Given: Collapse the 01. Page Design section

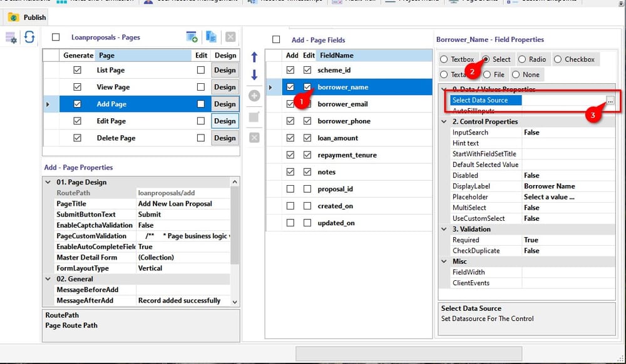Looking at the screenshot, I should tap(49, 183).
